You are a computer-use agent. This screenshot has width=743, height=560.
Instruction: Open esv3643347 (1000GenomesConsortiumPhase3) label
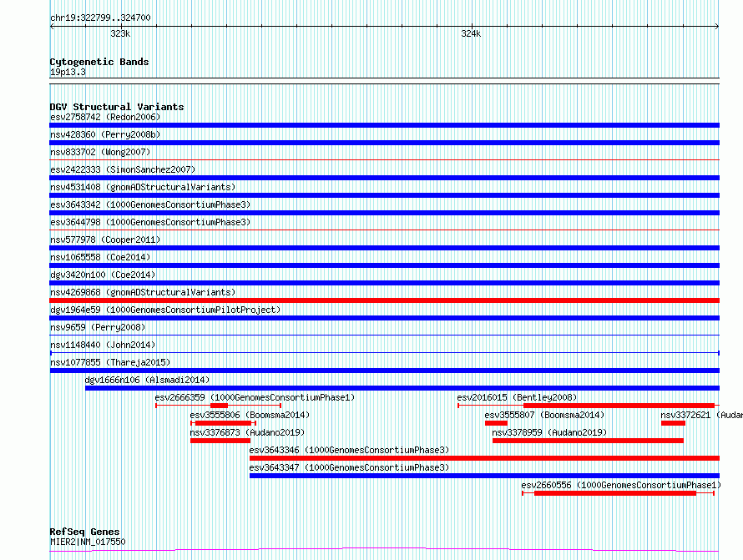coord(349,467)
